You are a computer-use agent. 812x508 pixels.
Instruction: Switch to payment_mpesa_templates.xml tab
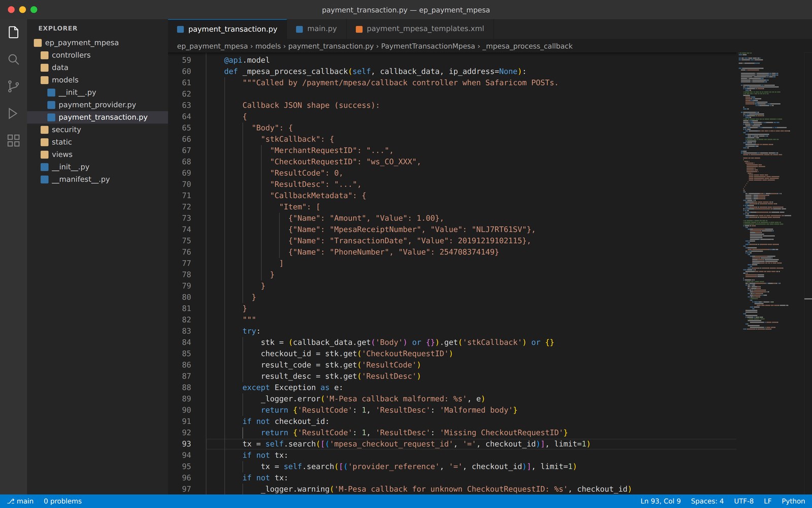tap(420, 29)
